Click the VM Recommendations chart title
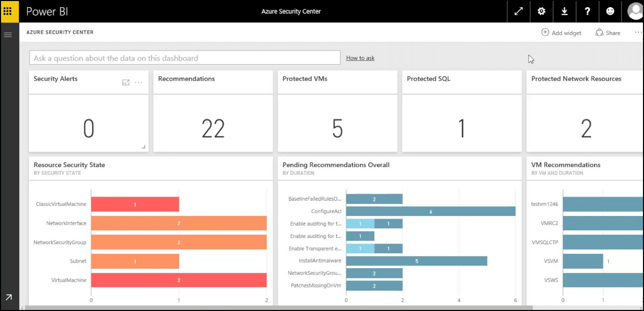Screen dimensions: 644x311 coord(566,165)
